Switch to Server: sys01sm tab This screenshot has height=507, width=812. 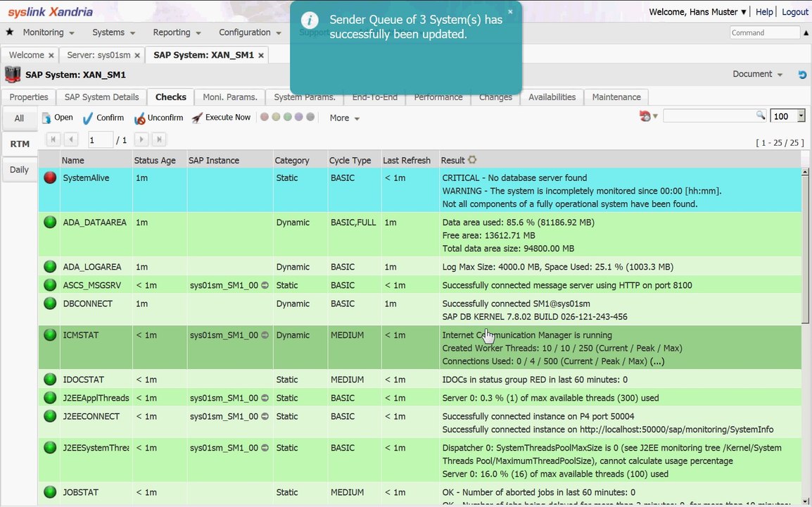click(x=99, y=55)
